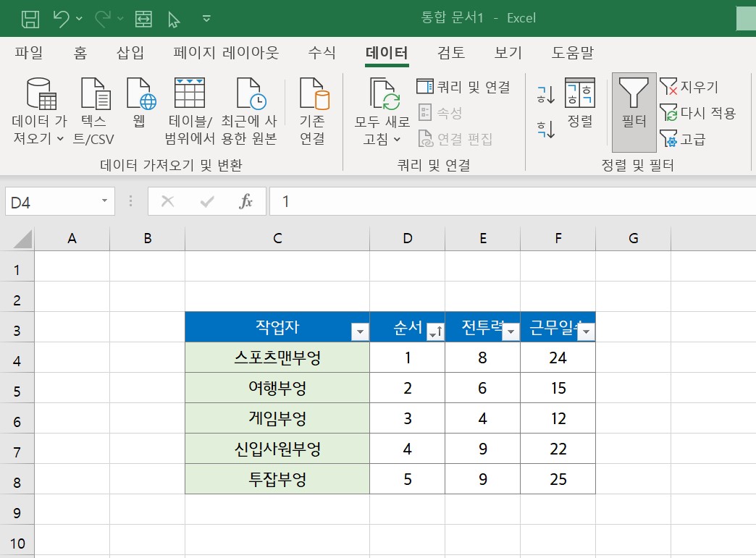
Task: Click the touch/mouse mode icon in title bar
Action: point(143,19)
